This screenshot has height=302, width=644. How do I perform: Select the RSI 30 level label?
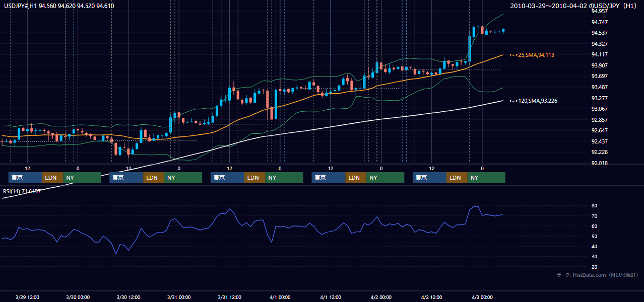tap(594, 257)
